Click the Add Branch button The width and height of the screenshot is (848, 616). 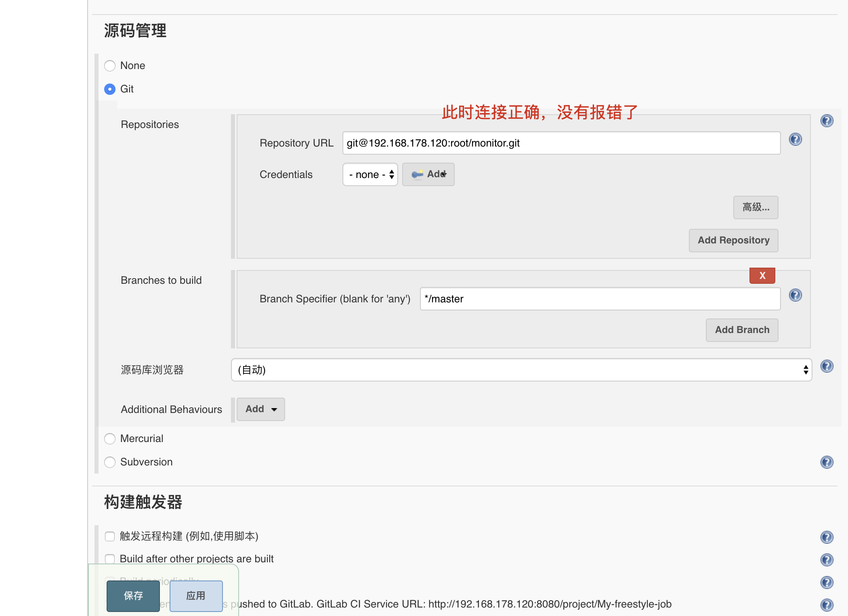(742, 330)
